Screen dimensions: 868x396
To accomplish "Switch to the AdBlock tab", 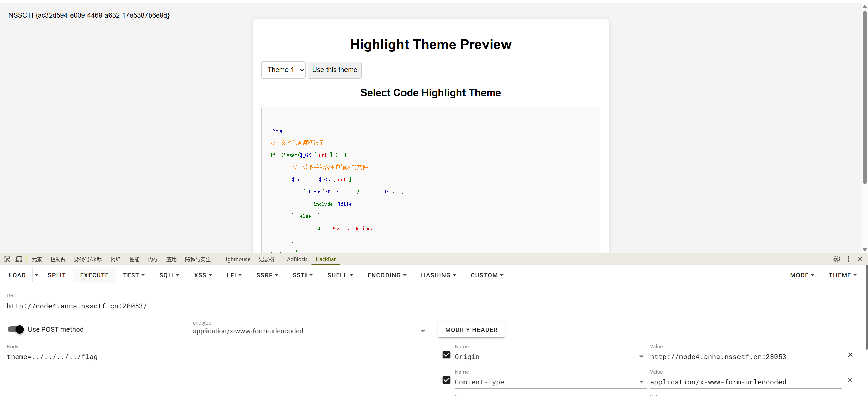I will 297,259.
